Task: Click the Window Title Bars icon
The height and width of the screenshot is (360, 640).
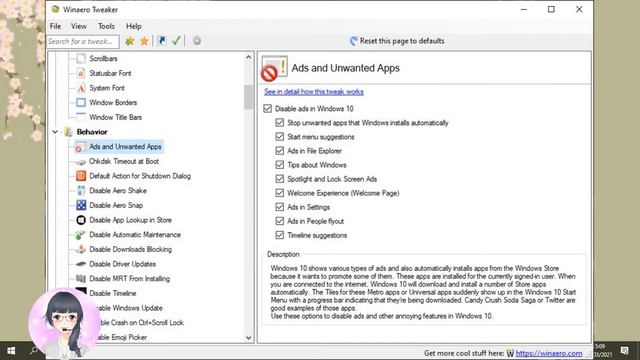Action: tap(81, 117)
